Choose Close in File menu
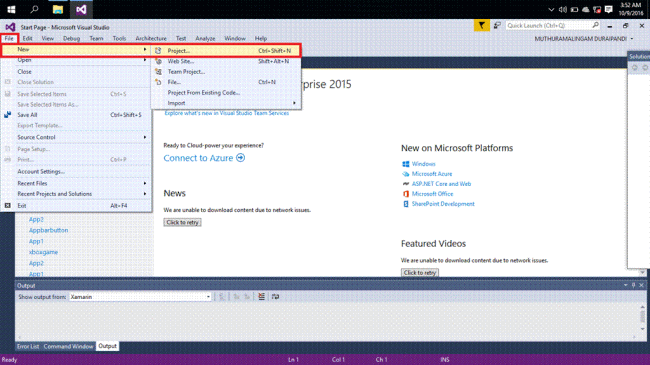 point(76,71)
